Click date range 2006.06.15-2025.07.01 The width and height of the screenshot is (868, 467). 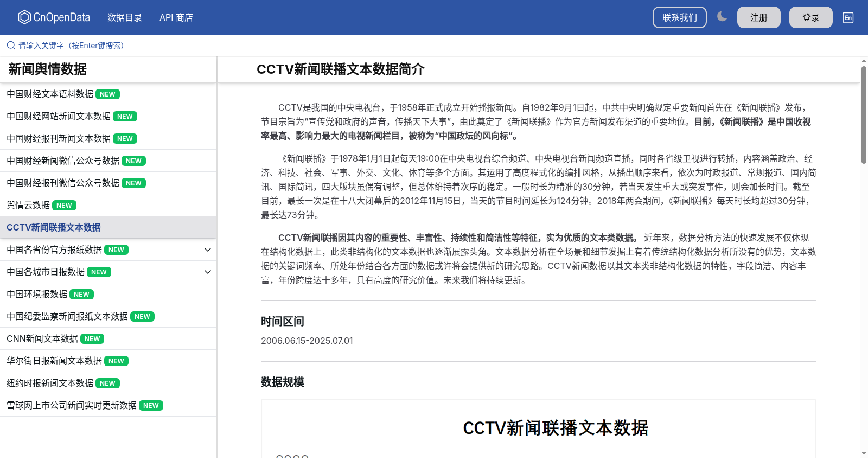pyautogui.click(x=307, y=341)
